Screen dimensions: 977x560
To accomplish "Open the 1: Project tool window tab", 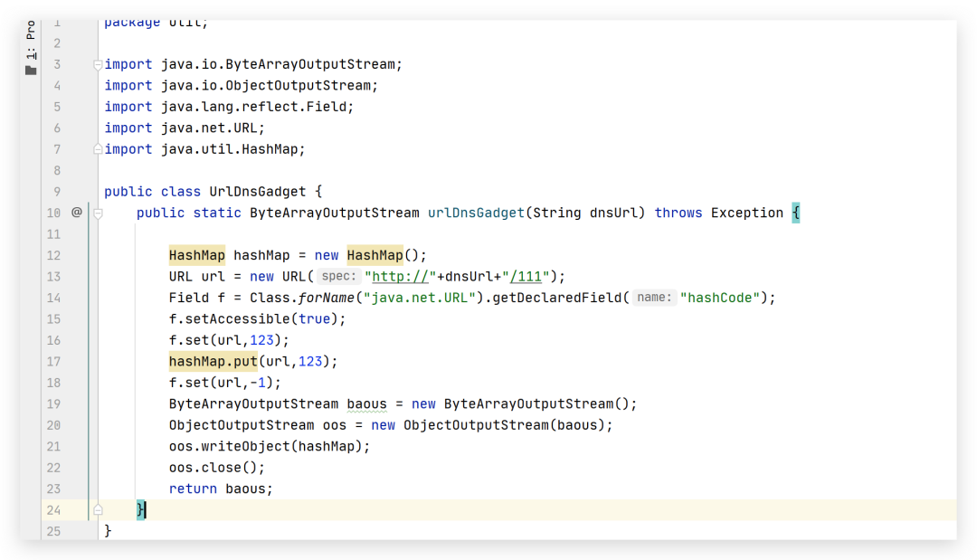I will click(x=31, y=40).
